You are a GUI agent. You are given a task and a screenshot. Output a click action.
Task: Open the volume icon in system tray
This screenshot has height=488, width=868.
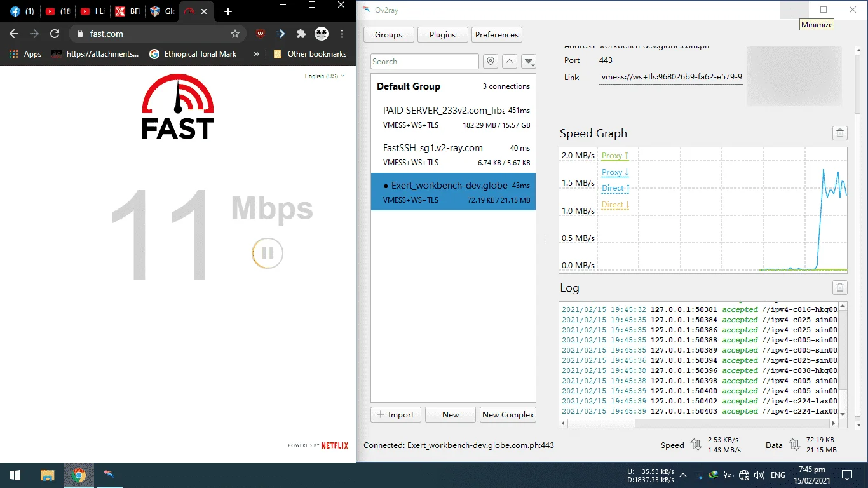(759, 475)
